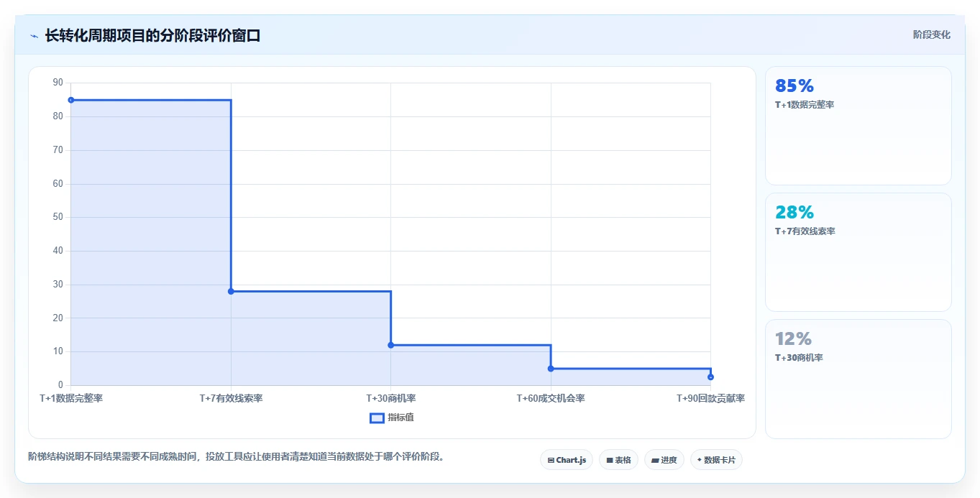The width and height of the screenshot is (980, 498).
Task: Click the x-axis label T+30商机率
Action: point(391,398)
